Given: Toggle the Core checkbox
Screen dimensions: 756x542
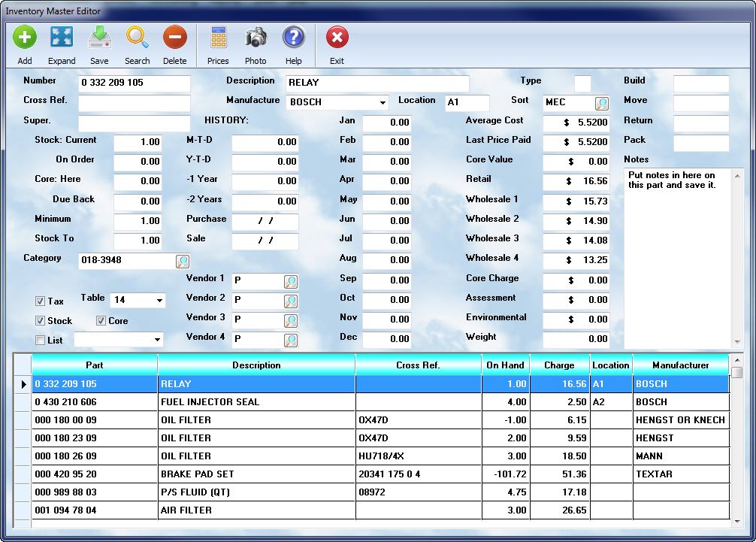Looking at the screenshot, I should click(x=101, y=321).
